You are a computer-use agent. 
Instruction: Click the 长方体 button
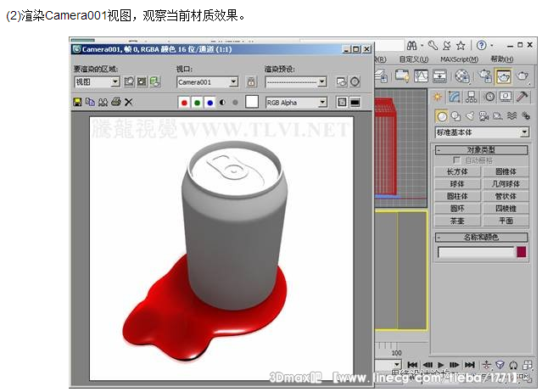click(457, 171)
